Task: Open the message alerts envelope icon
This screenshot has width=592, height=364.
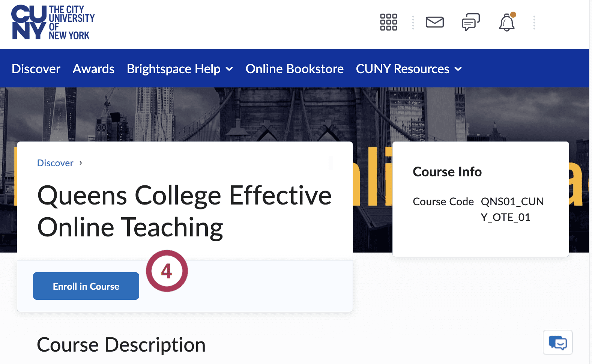Action: point(435,22)
